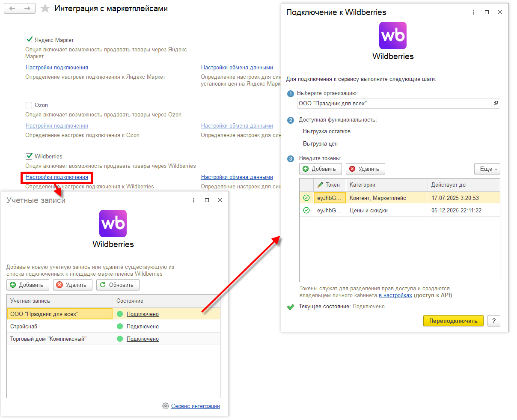
Task: Open organization selection via field's open button
Action: [496, 103]
